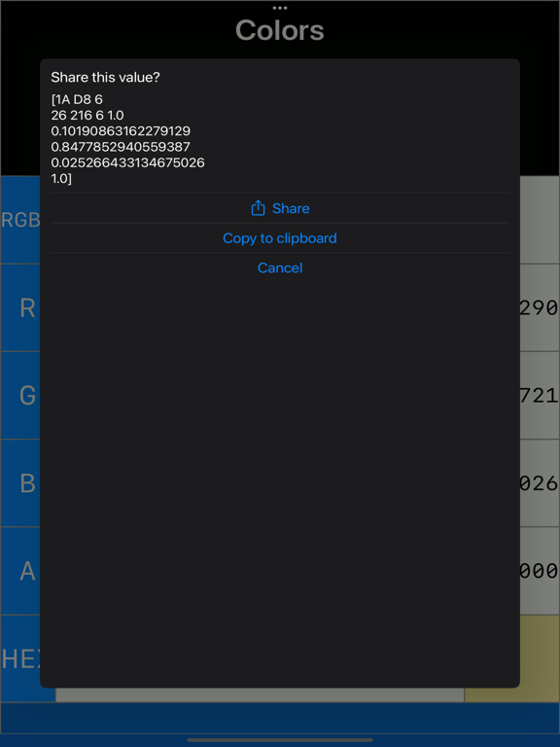Open the three-dot multitasking menu
This screenshot has height=747, width=560.
point(280,8)
